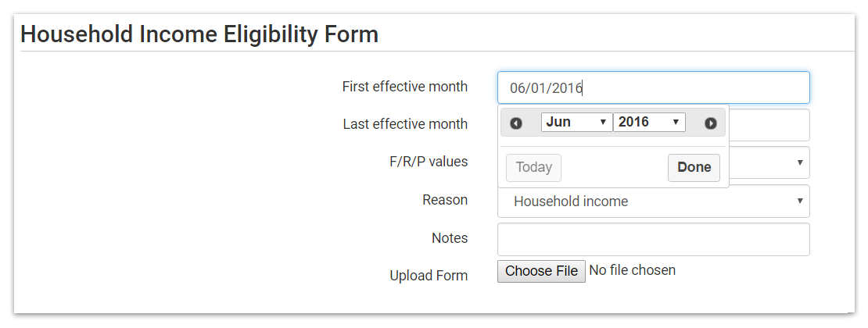
Task: Click the Household Income Eligibility Form heading
Action: (x=199, y=34)
